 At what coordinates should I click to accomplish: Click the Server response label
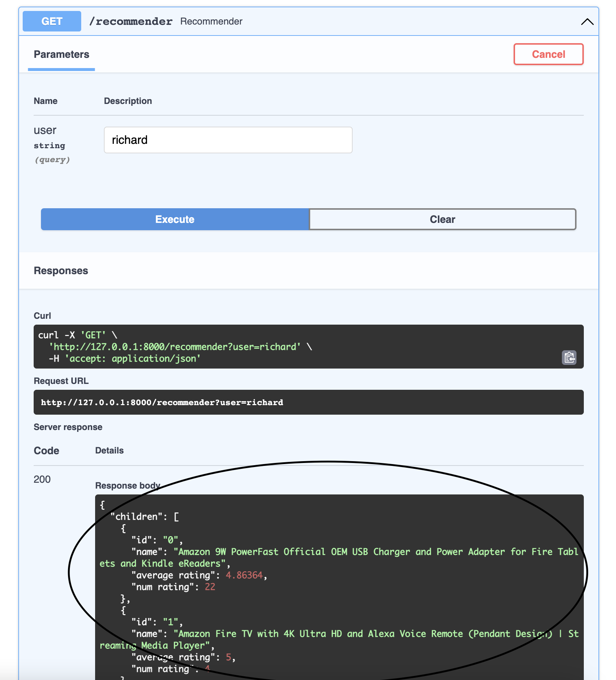point(68,427)
